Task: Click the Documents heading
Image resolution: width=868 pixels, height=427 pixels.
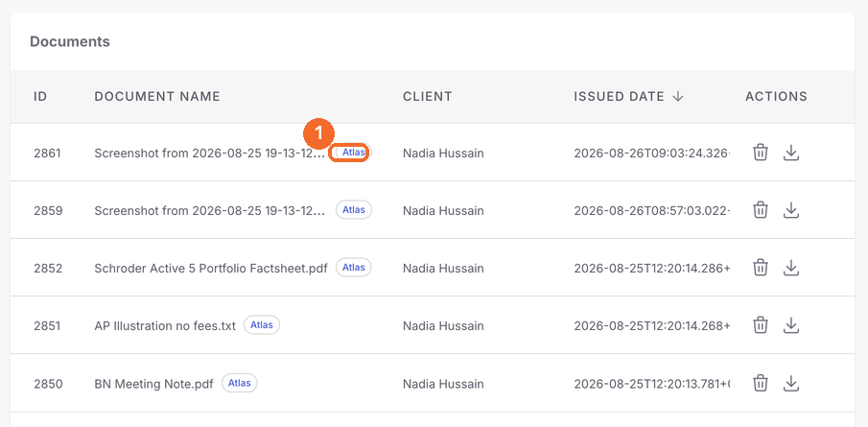Action: click(70, 41)
